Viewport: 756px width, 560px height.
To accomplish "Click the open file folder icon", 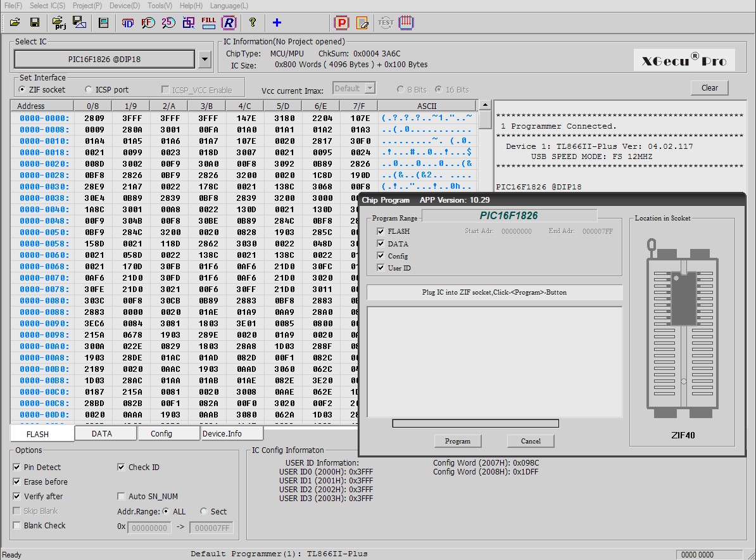I will tap(15, 23).
